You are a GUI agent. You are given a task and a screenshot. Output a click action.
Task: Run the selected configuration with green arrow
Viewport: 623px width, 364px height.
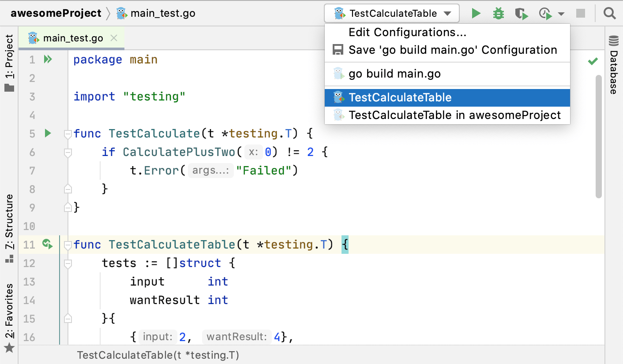click(476, 13)
